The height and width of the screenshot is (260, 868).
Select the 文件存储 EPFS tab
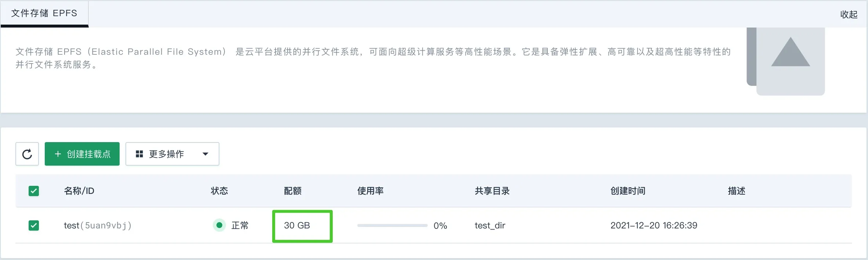click(x=44, y=13)
